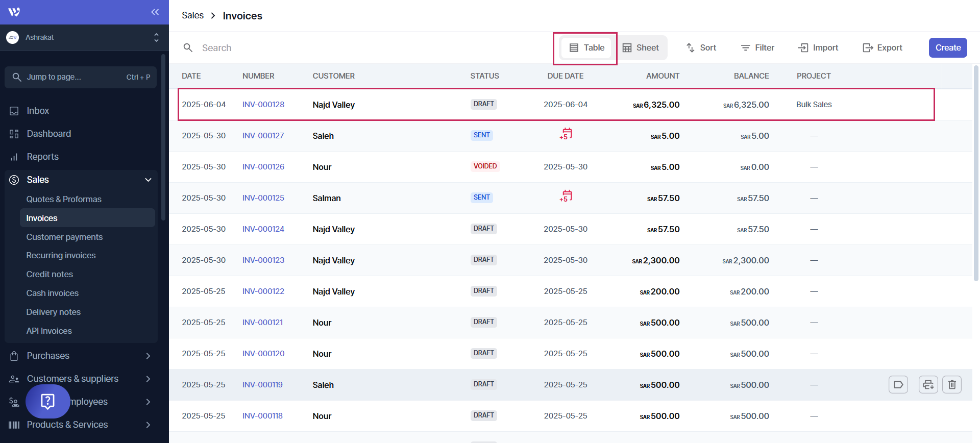Viewport: 980px width, 443px height.
Task: Open the help question mark bubble
Action: pyautogui.click(x=47, y=401)
